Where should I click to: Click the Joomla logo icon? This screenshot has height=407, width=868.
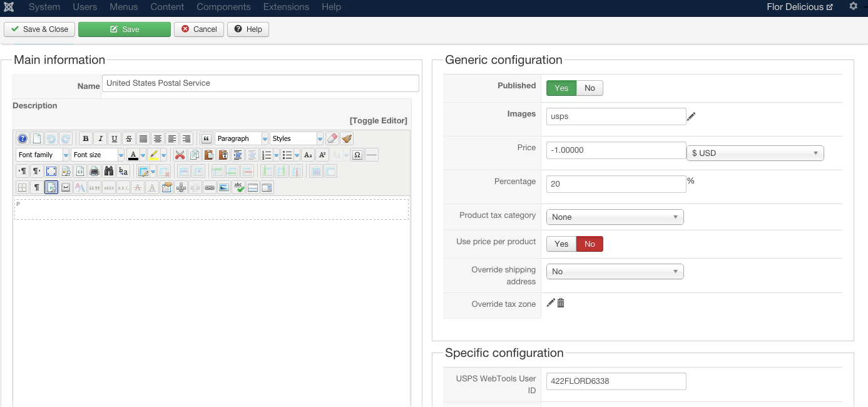point(9,7)
